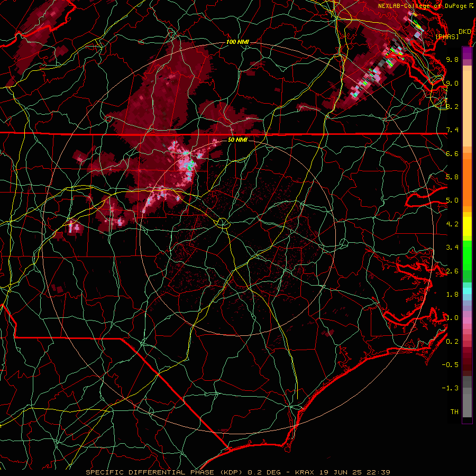Click the "DKD" label above the legend
Image resolution: width=476 pixels, height=476 pixels.
click(x=464, y=31)
